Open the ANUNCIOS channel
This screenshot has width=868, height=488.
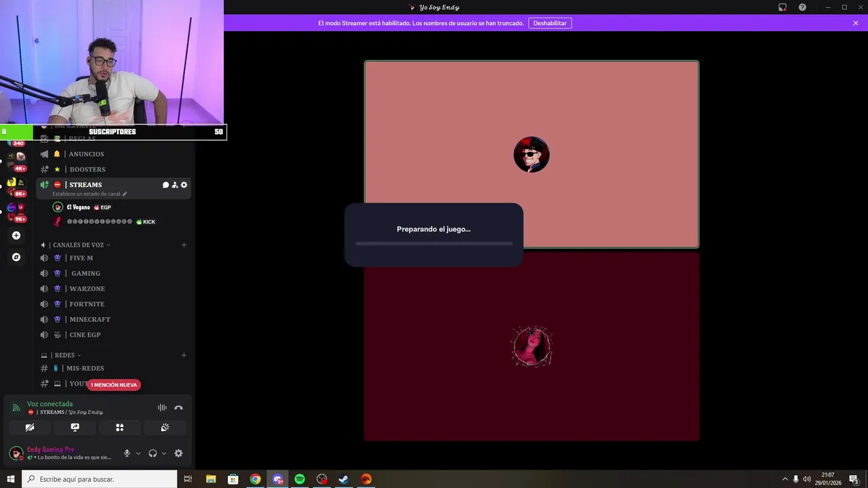coord(114,154)
